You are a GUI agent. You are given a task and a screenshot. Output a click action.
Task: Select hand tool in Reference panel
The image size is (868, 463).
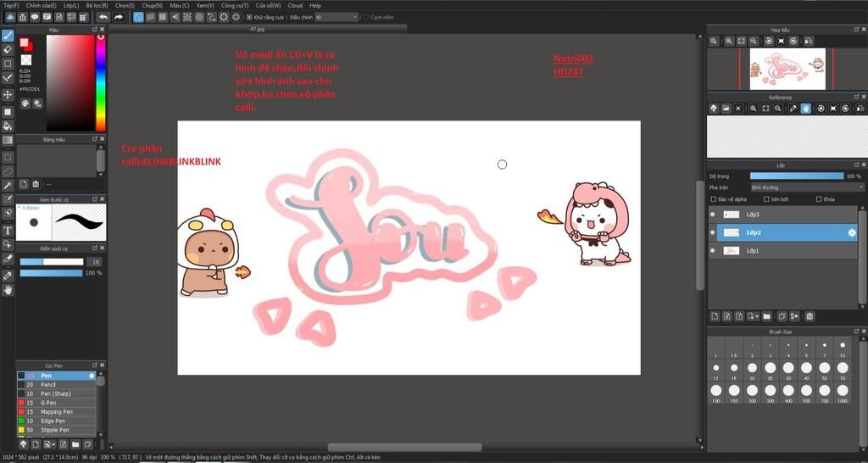tap(806, 109)
